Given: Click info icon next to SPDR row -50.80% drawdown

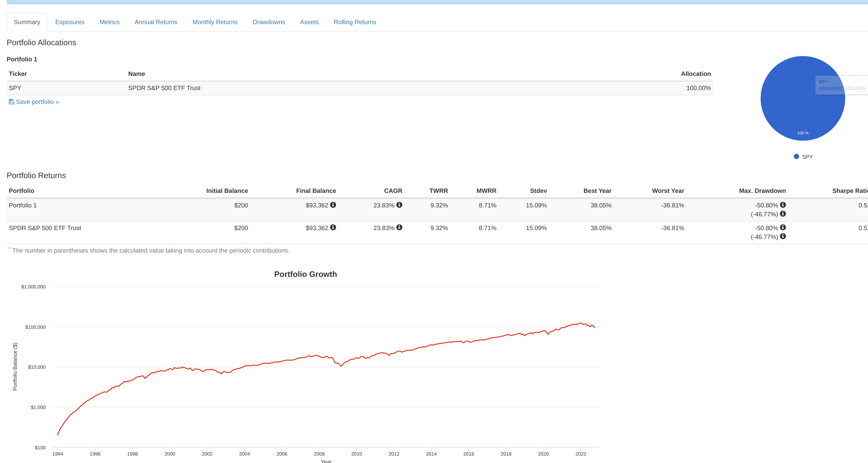Looking at the screenshot, I should [783, 227].
